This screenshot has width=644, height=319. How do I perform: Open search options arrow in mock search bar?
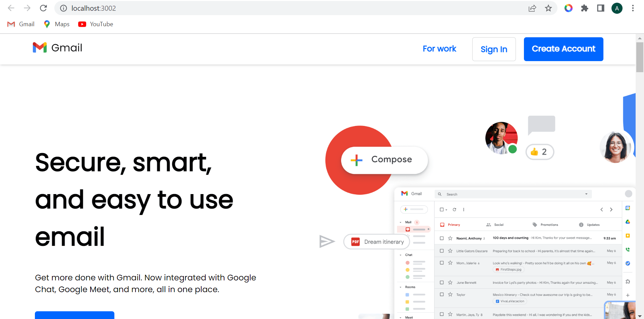click(586, 194)
